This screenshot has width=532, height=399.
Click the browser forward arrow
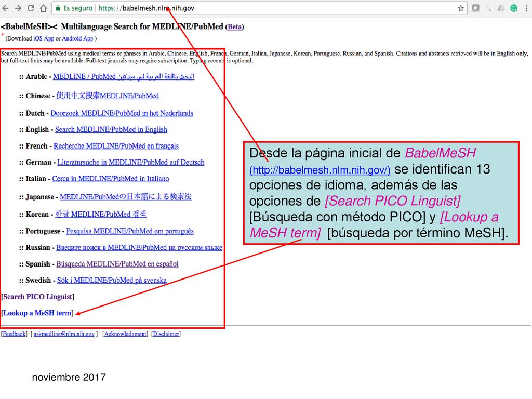[x=18, y=8]
